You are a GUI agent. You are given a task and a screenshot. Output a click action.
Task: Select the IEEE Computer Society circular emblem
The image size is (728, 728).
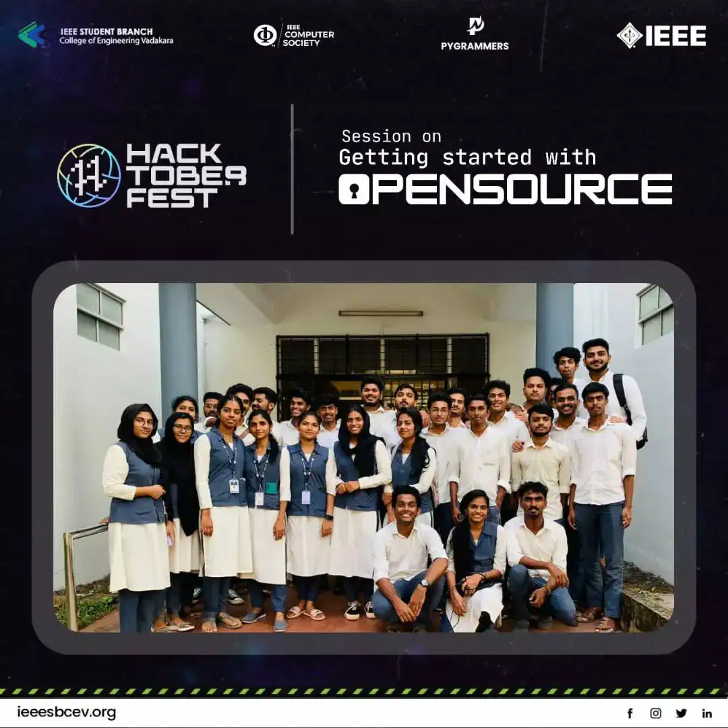coord(265,35)
